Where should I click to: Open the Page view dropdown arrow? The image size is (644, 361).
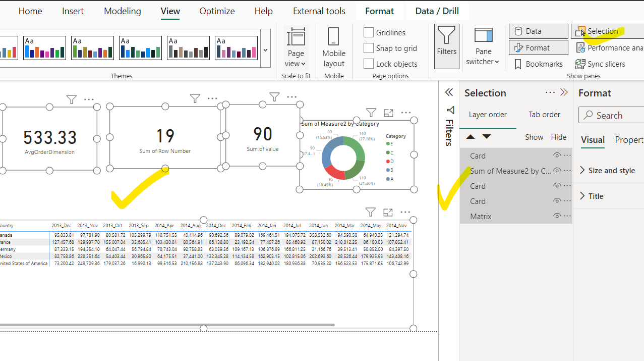tap(303, 64)
